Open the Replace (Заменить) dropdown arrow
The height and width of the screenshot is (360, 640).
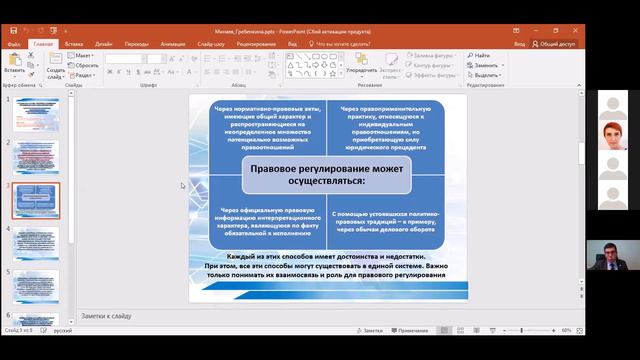[503, 65]
